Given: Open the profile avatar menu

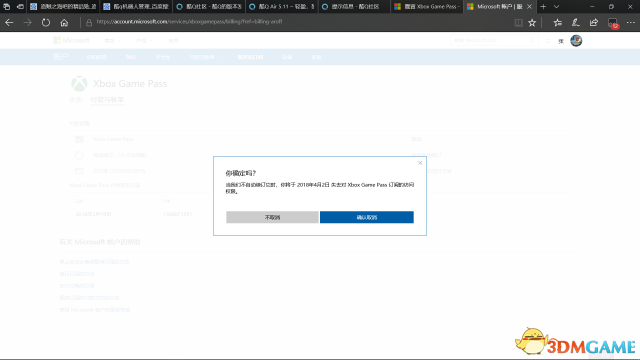Looking at the screenshot, I should pos(576,40).
